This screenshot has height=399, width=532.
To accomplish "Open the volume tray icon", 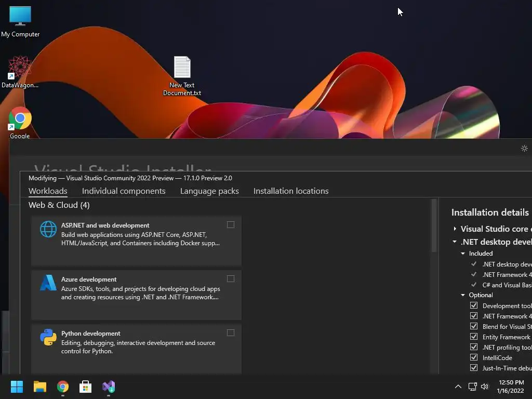I will coord(485,387).
